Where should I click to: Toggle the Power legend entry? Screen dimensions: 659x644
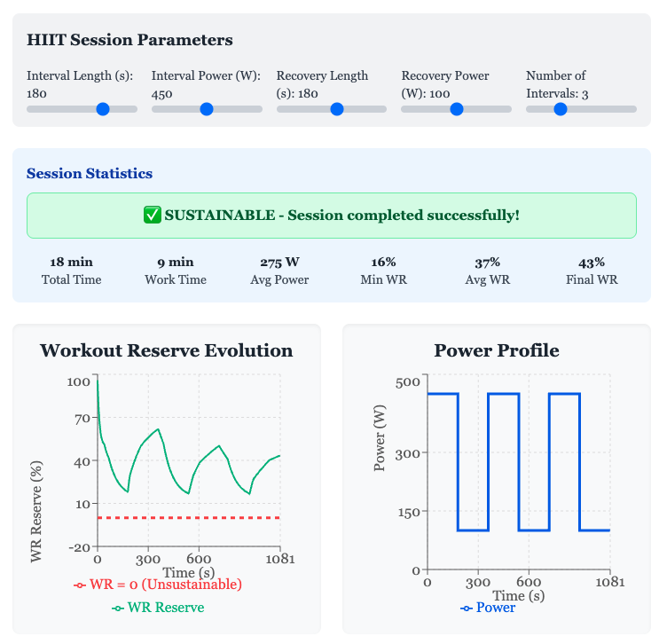tap(488, 608)
